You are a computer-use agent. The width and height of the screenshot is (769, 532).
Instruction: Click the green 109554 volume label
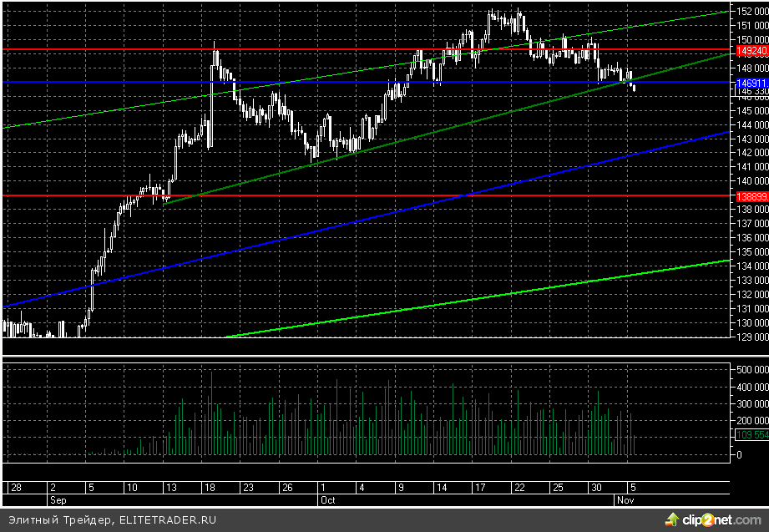click(751, 435)
